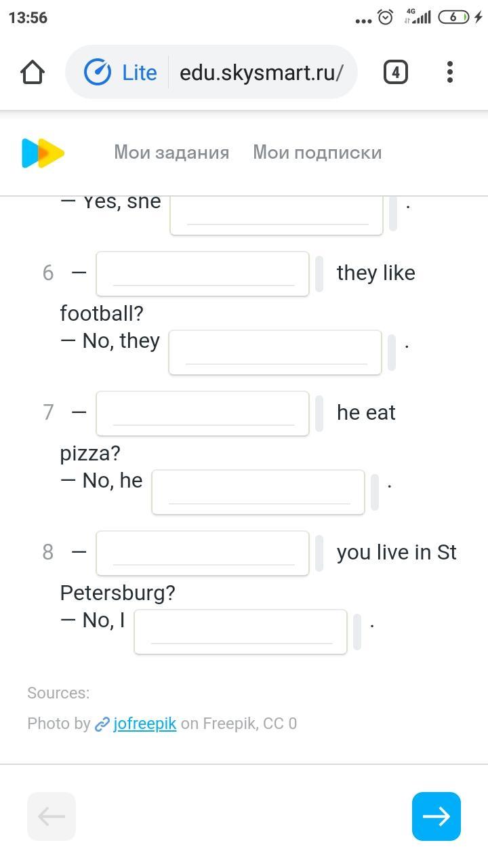Open the Мои задания tab
This screenshot has height=868, width=488.
tap(171, 153)
